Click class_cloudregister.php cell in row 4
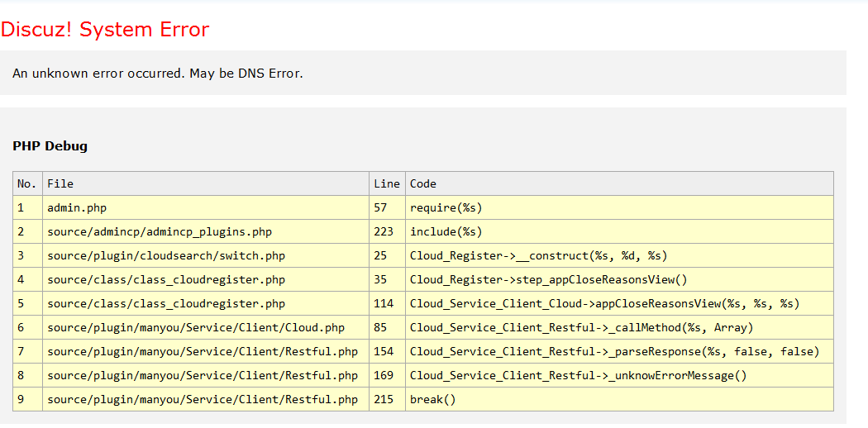The width and height of the screenshot is (868, 428). 206,280
